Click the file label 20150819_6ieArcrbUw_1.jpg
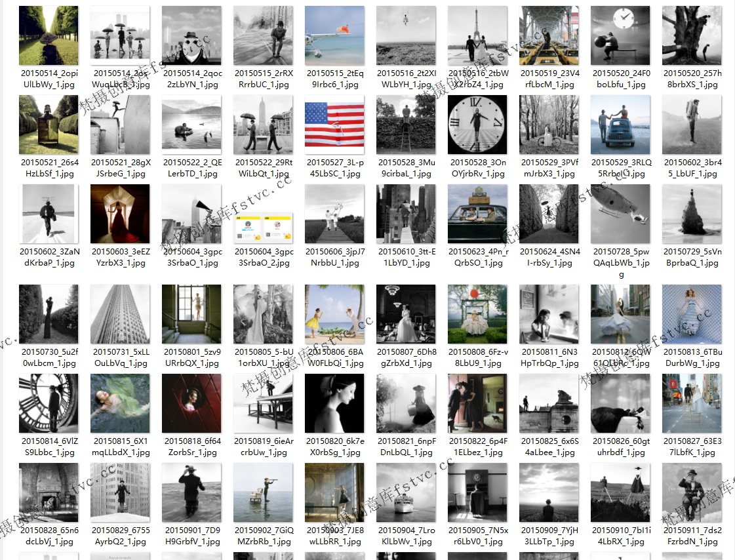735x560 pixels. 264,447
